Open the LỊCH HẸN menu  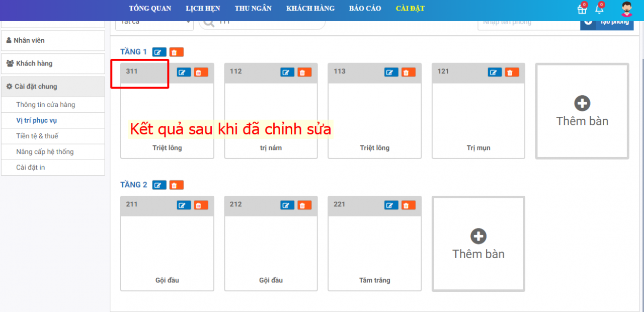point(203,9)
